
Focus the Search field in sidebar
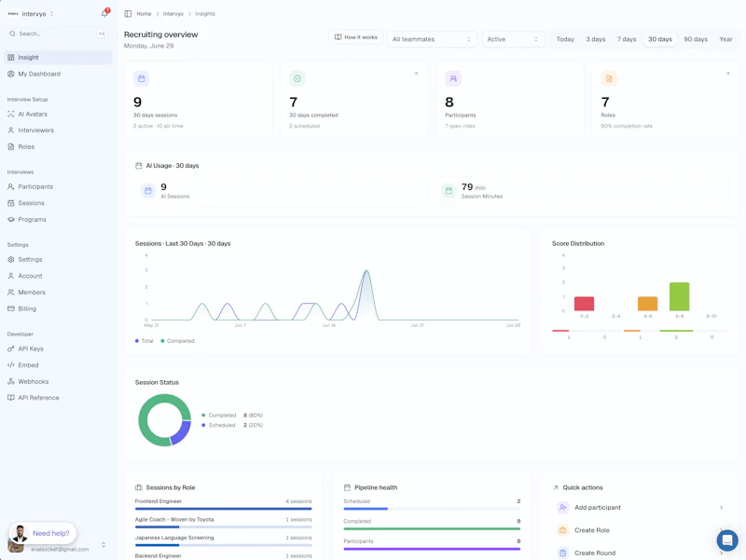[58, 34]
